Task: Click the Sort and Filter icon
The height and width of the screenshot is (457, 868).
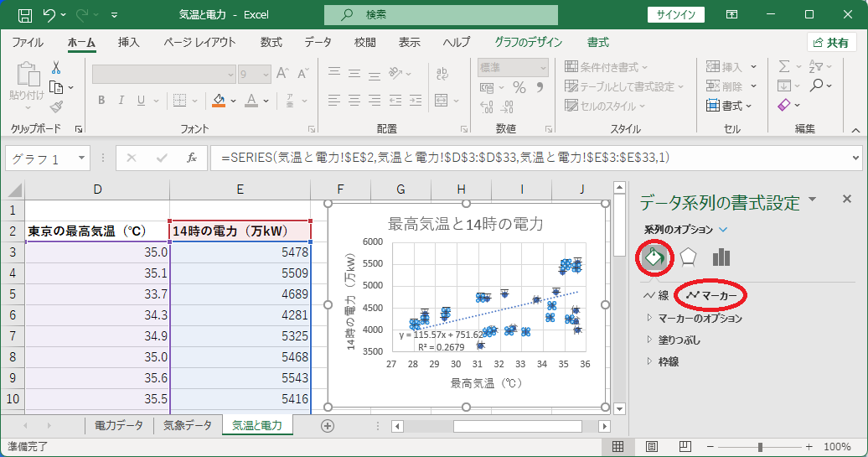Action: click(x=815, y=66)
